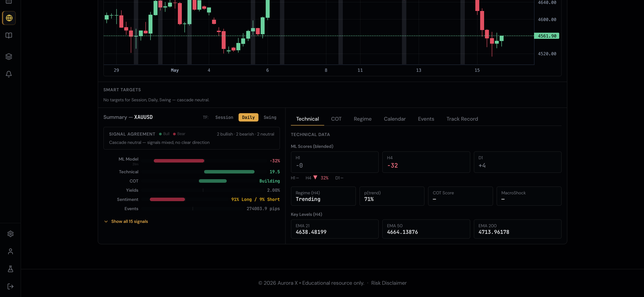
Task: Click the chevron next to Show all signals
Action: (106, 221)
